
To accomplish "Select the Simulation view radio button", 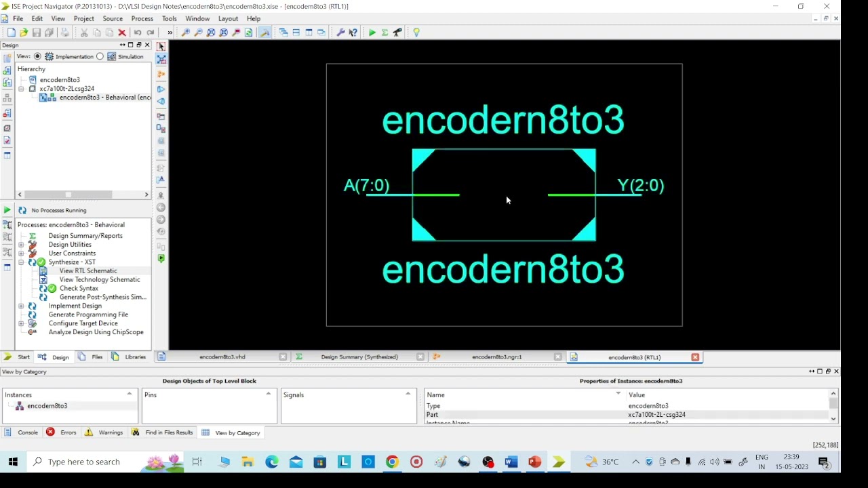I will [100, 56].
